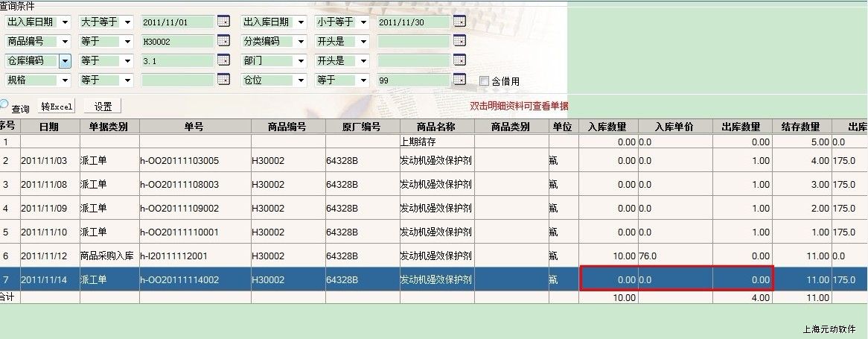Expand the 商品编号 field dropdown
Viewport: 868px width, 339px height.
(65, 42)
